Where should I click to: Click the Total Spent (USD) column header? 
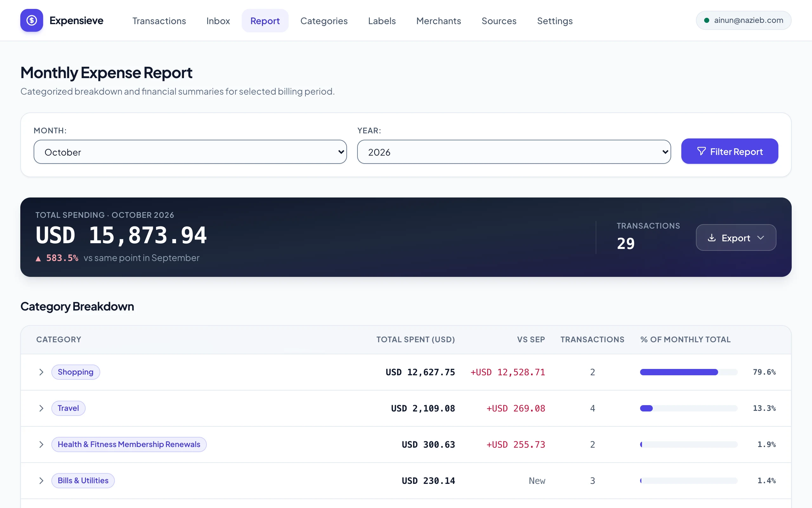pyautogui.click(x=416, y=339)
